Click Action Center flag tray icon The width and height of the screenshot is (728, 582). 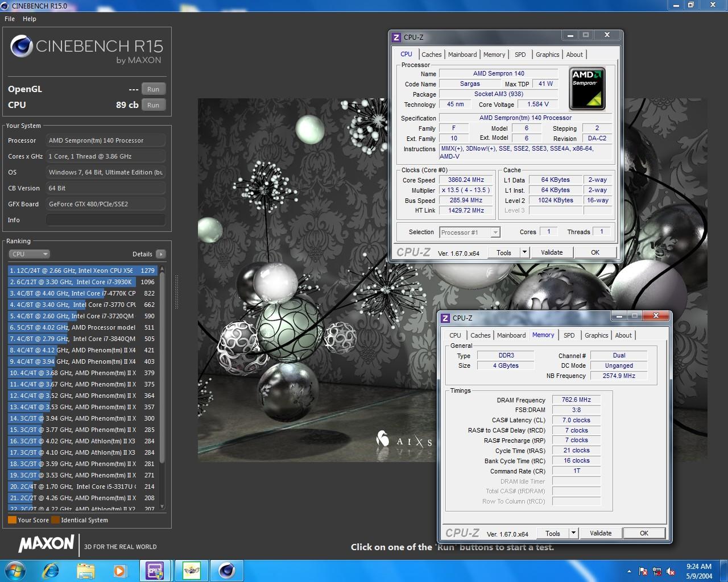643,571
